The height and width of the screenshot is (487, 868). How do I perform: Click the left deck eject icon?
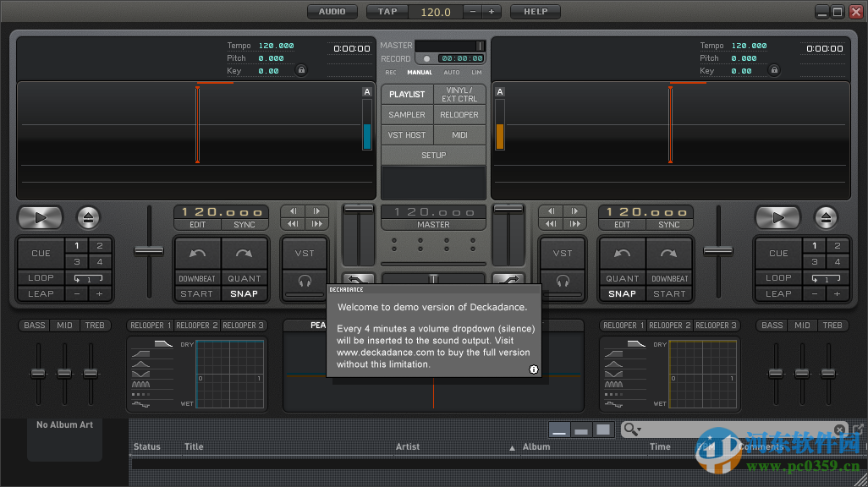pyautogui.click(x=88, y=217)
